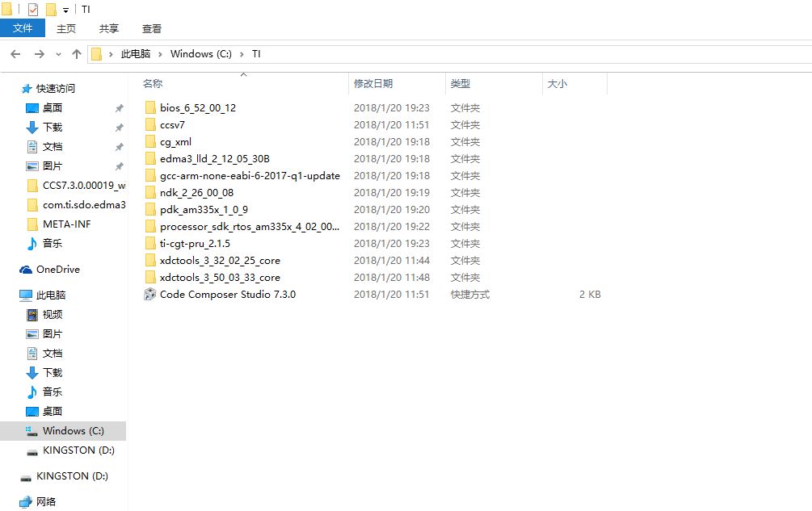
Task: Select the processor_sdk_rtos_am335x folder icon
Action: point(150,227)
